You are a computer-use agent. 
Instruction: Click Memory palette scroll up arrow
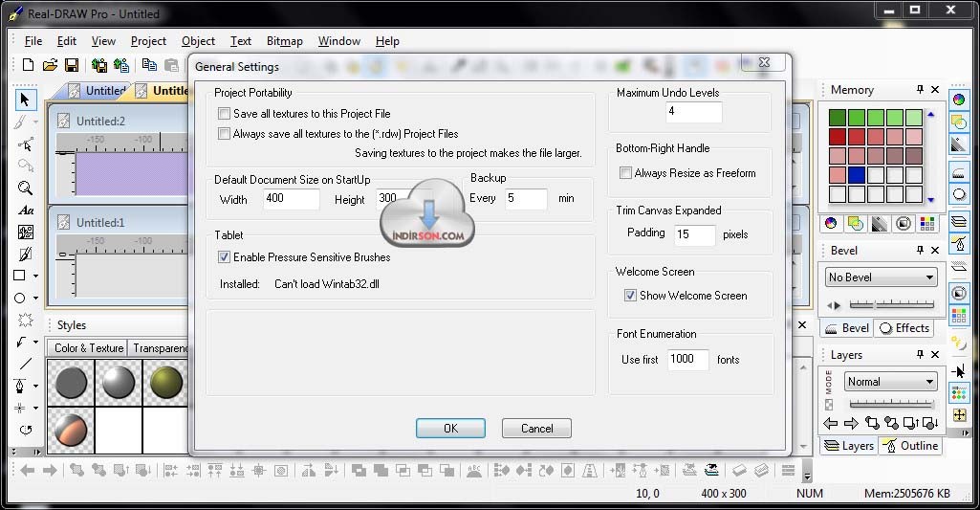coord(930,115)
